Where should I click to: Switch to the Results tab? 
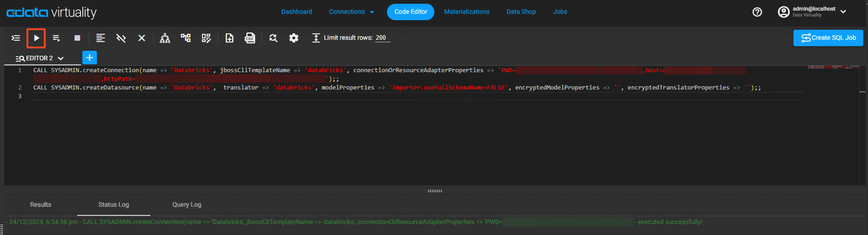41,204
